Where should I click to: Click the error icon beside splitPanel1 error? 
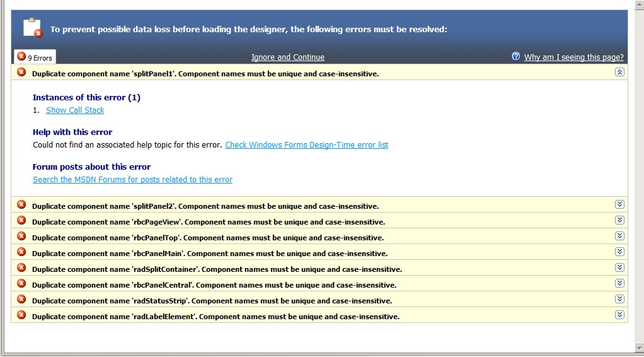21,73
